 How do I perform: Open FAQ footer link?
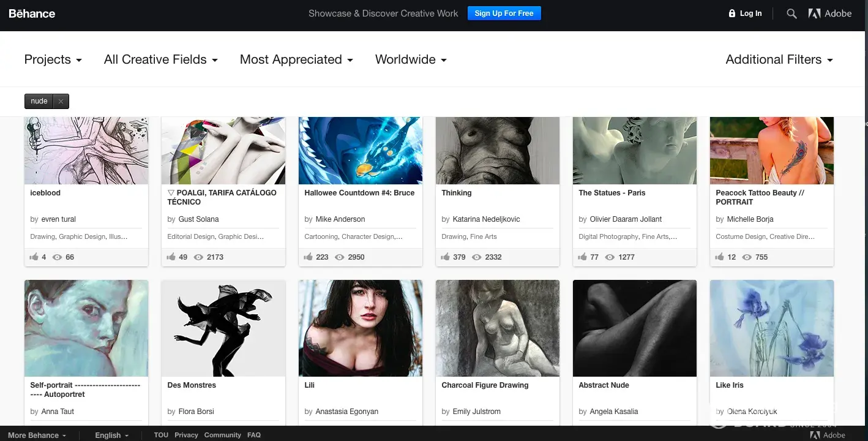click(254, 435)
